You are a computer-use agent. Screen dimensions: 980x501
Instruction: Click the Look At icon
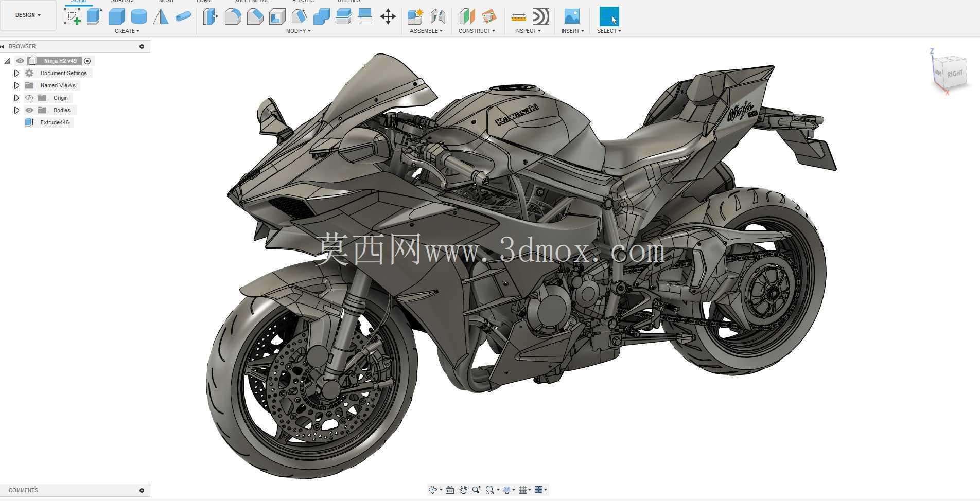tap(450, 490)
